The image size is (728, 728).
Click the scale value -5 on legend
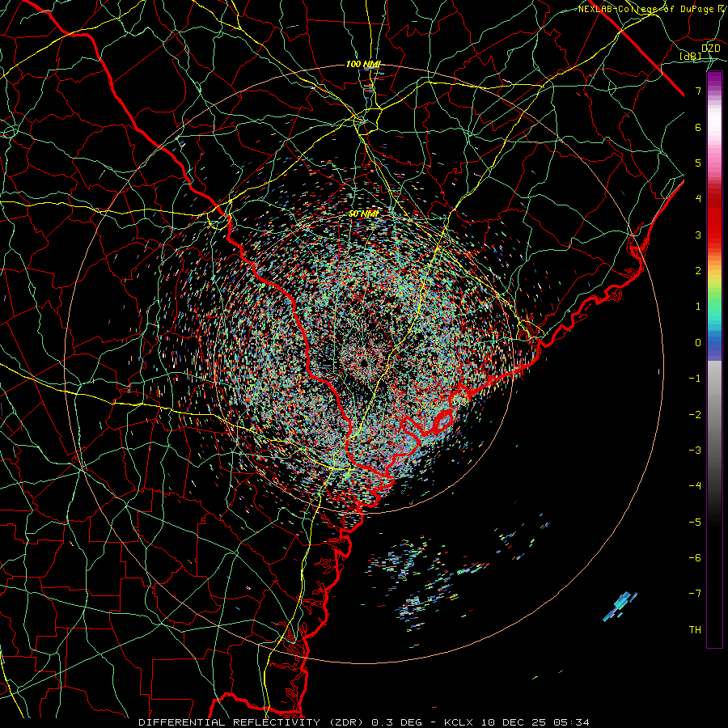[x=695, y=523]
